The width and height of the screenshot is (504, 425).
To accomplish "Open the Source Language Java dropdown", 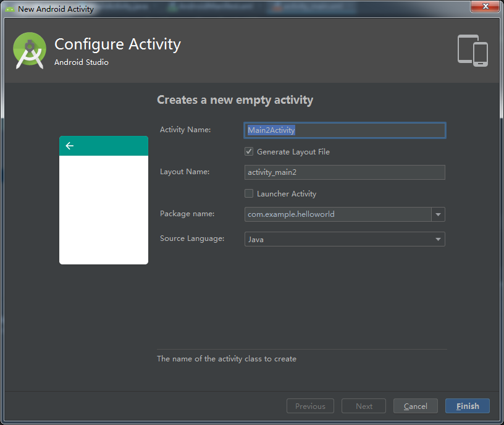I will (x=345, y=239).
